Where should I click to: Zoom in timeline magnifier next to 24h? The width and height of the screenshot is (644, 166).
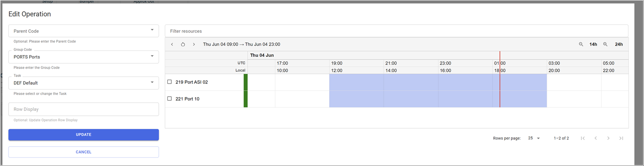pyautogui.click(x=605, y=44)
